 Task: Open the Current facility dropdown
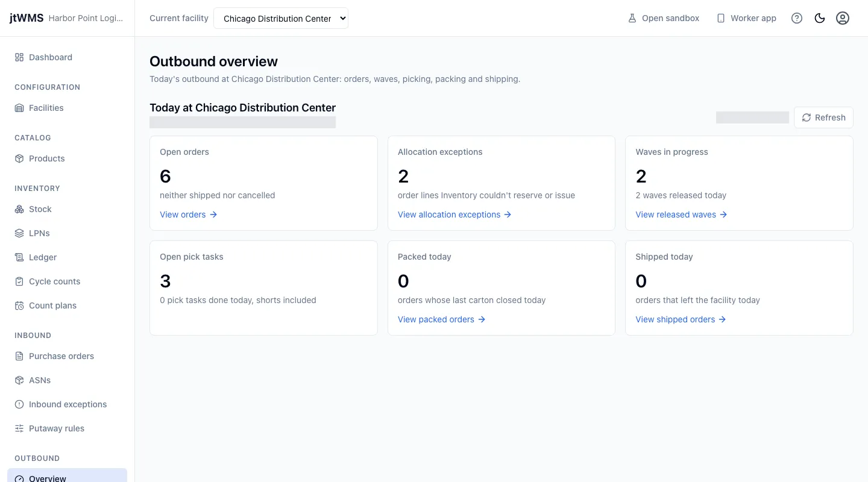[x=281, y=18]
